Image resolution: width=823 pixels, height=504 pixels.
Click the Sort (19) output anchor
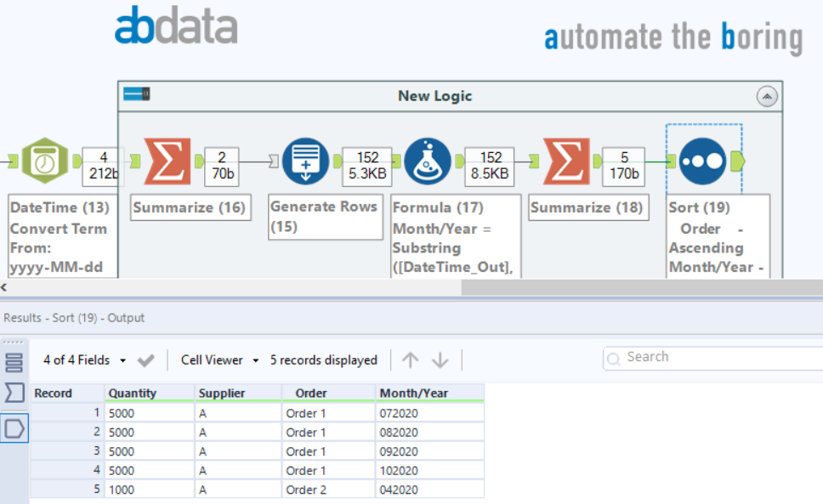tap(737, 161)
